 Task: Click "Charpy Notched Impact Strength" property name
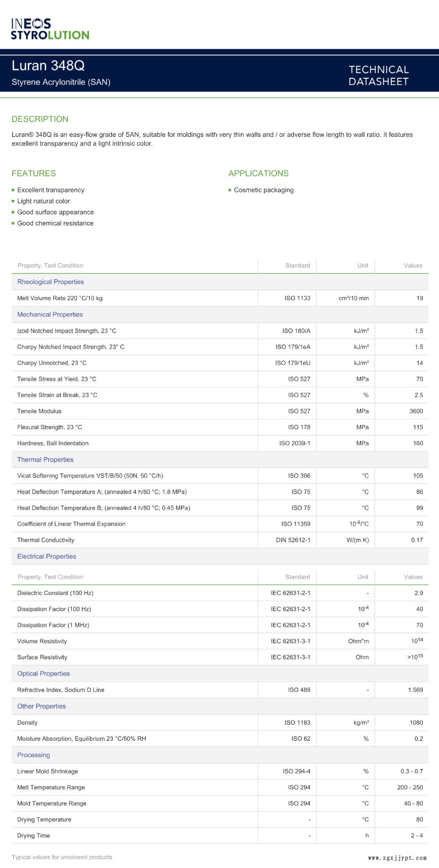[70, 347]
